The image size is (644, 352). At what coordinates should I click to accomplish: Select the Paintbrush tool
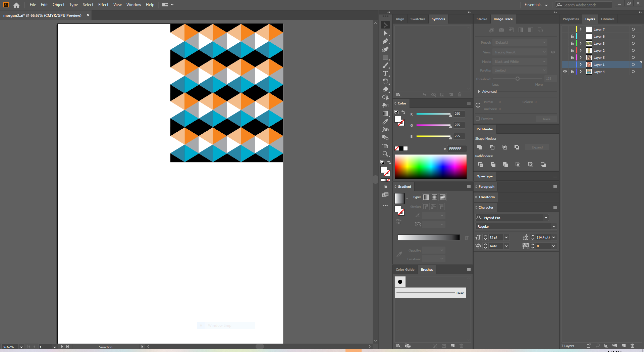point(385,65)
